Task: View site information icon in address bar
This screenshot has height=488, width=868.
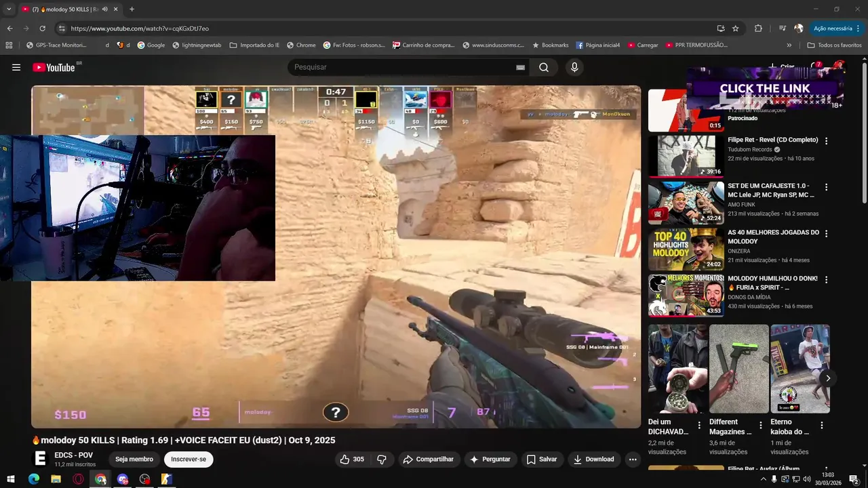Action: point(62,28)
